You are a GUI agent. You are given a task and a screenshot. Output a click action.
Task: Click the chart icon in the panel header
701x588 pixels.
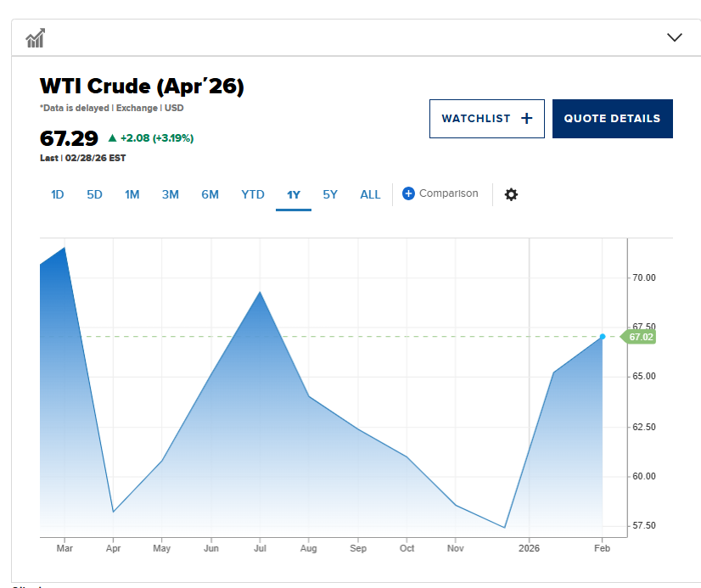point(35,37)
